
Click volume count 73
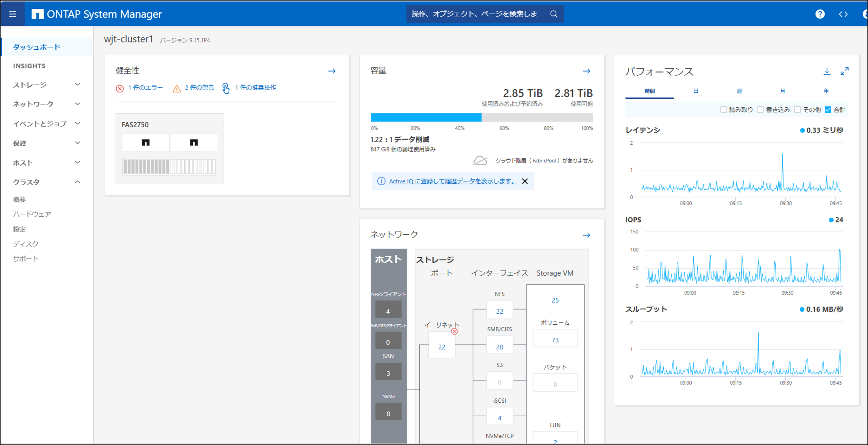click(555, 340)
